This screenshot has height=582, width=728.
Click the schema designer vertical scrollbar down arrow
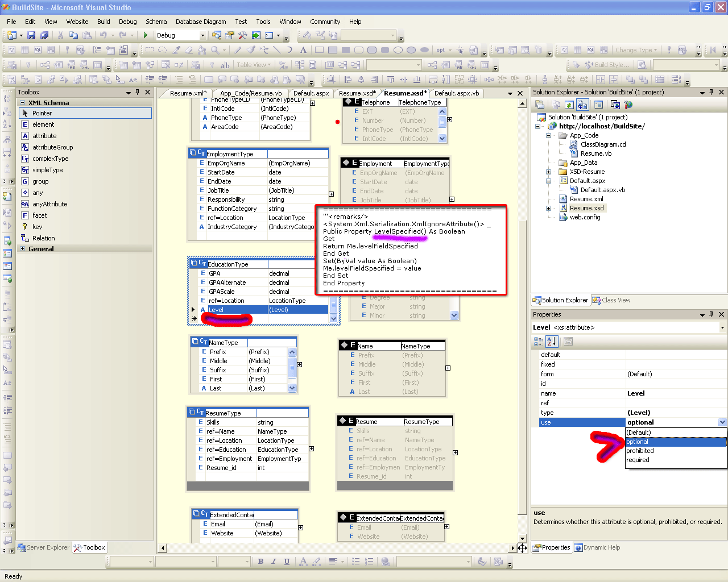pyautogui.click(x=522, y=538)
